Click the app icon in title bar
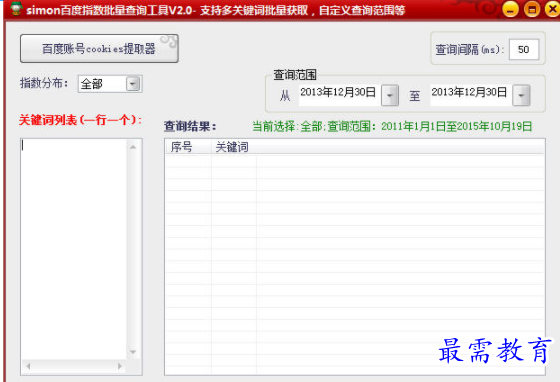Image resolution: width=560 pixels, height=382 pixels. click(16, 9)
